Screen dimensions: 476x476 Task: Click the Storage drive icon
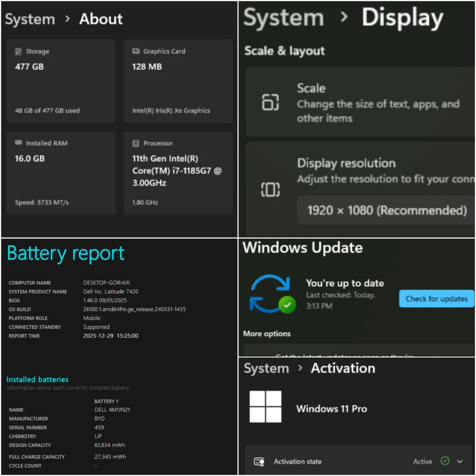tap(18, 52)
